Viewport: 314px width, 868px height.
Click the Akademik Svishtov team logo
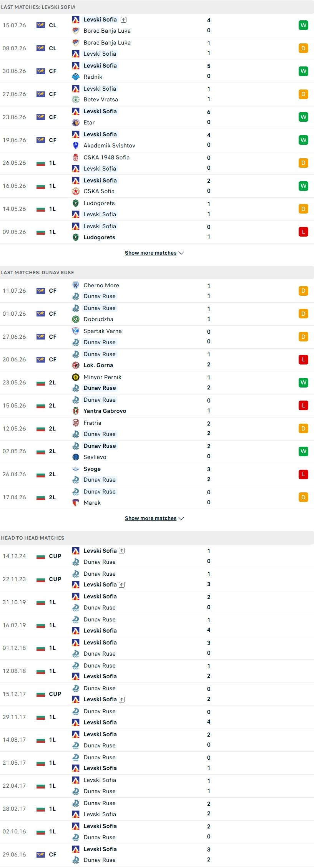click(x=76, y=146)
